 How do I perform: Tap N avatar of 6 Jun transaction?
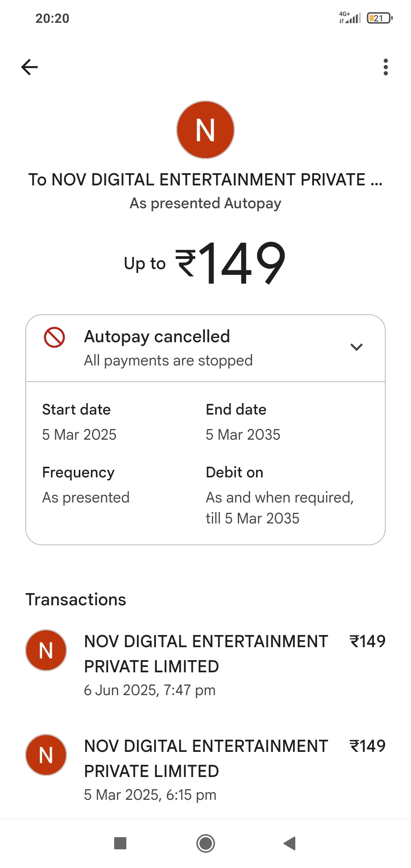coord(46,650)
